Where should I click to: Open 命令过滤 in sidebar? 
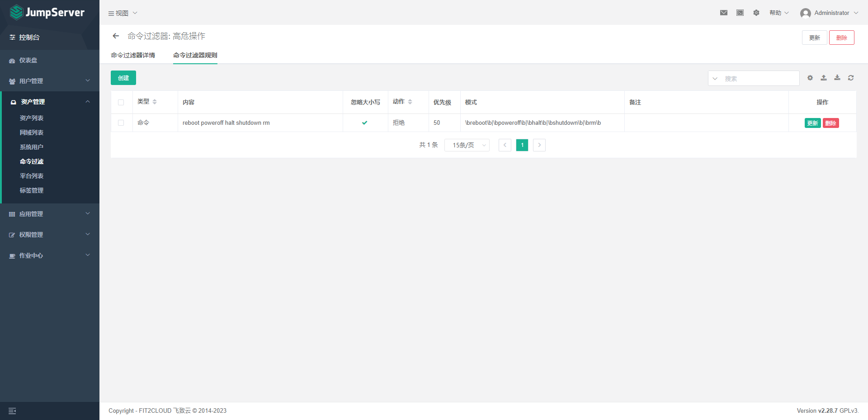pyautogui.click(x=32, y=161)
